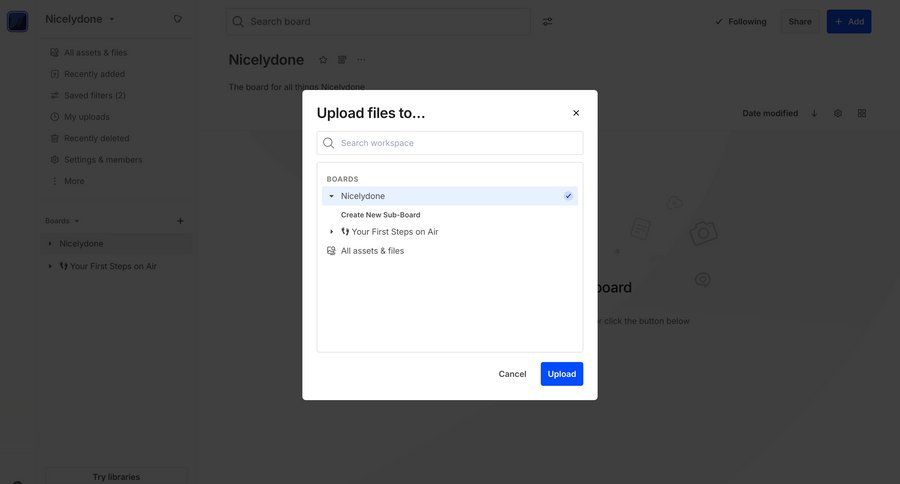Expand Your First Steps on Air in sidebar
Screen dimensions: 900x484
tap(50, 266)
